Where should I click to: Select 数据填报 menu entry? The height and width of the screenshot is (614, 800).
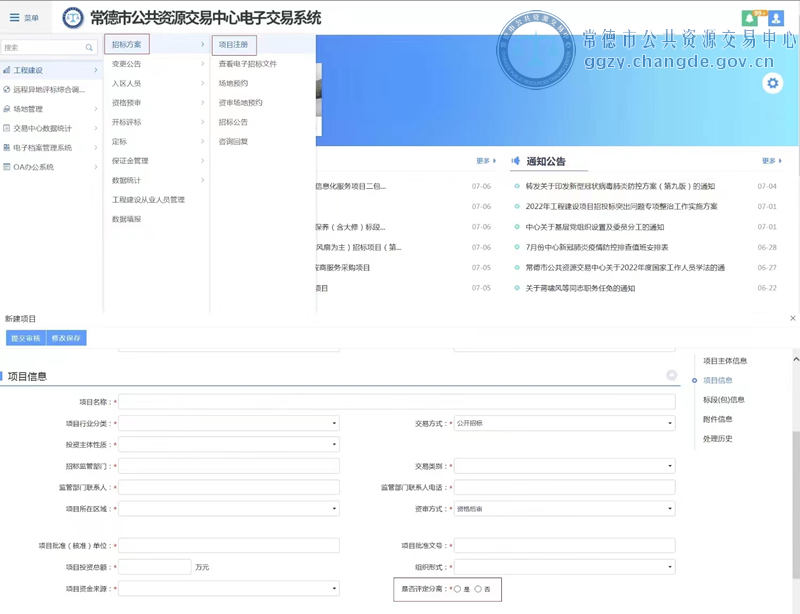click(126, 219)
